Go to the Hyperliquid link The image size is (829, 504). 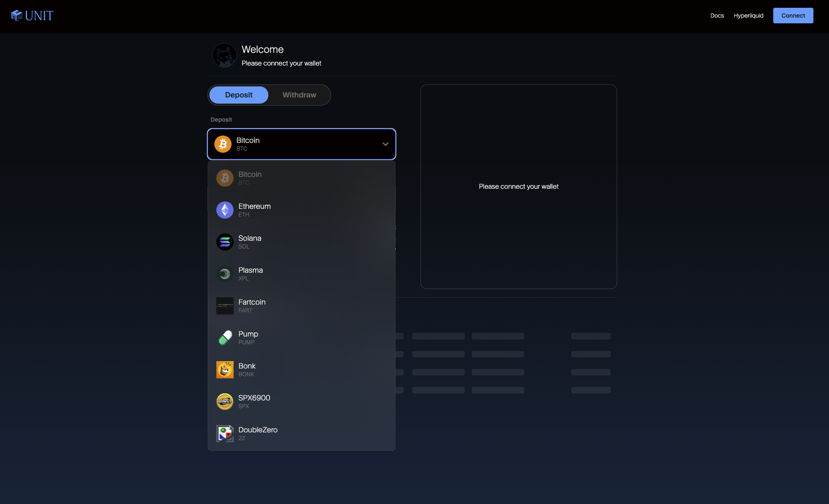click(748, 16)
